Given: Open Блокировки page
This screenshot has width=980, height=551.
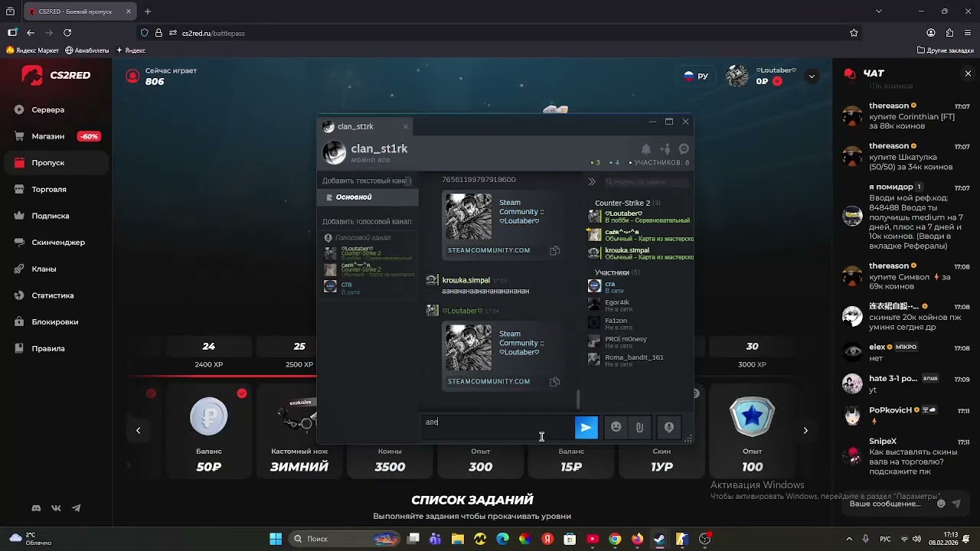Looking at the screenshot, I should coord(54,322).
